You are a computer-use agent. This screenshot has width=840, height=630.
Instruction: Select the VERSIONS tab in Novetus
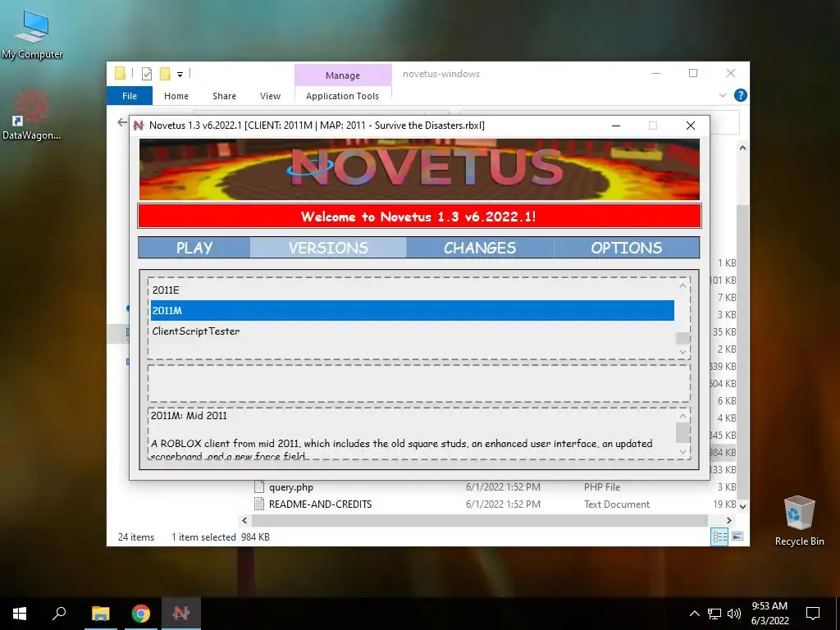click(x=328, y=248)
